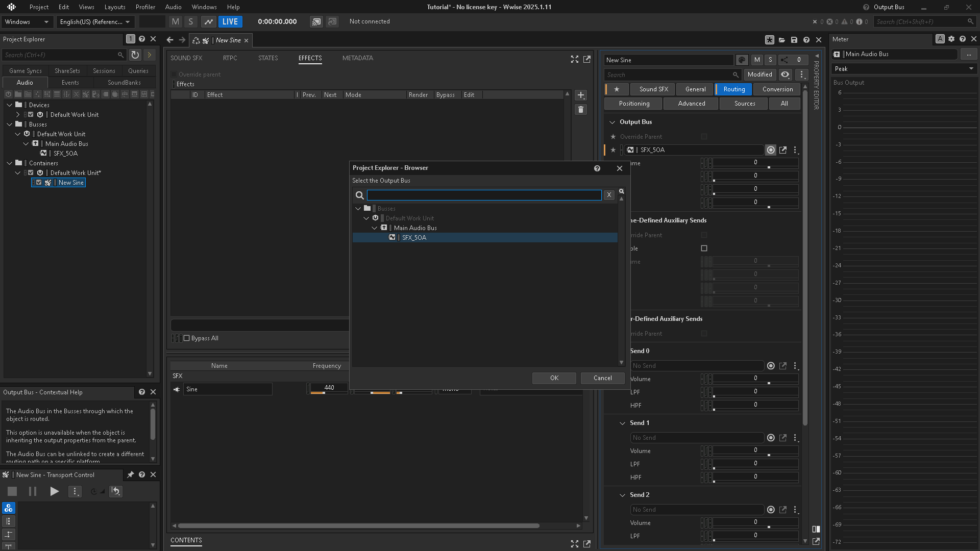Viewport: 980px width, 551px height.
Task: Open the English(US) language dropdown
Action: pos(95,21)
